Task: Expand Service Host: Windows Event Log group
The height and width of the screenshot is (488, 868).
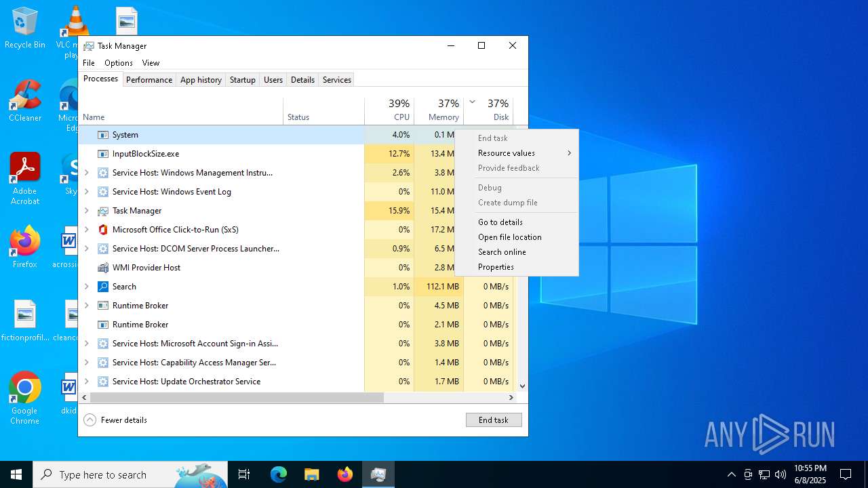Action: 86,192
